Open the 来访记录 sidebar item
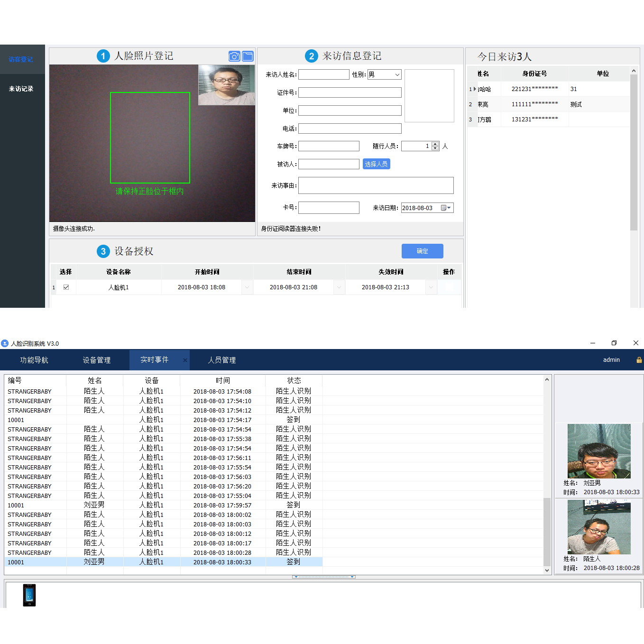The height and width of the screenshot is (644, 644). click(x=21, y=89)
